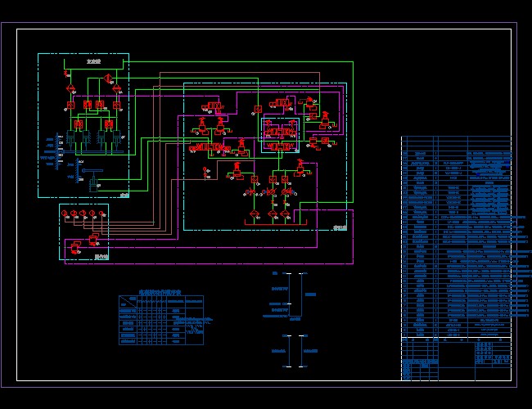This screenshot has width=532, height=409.
Task: Click the label inside the pressure gauge box
Action: point(101,257)
